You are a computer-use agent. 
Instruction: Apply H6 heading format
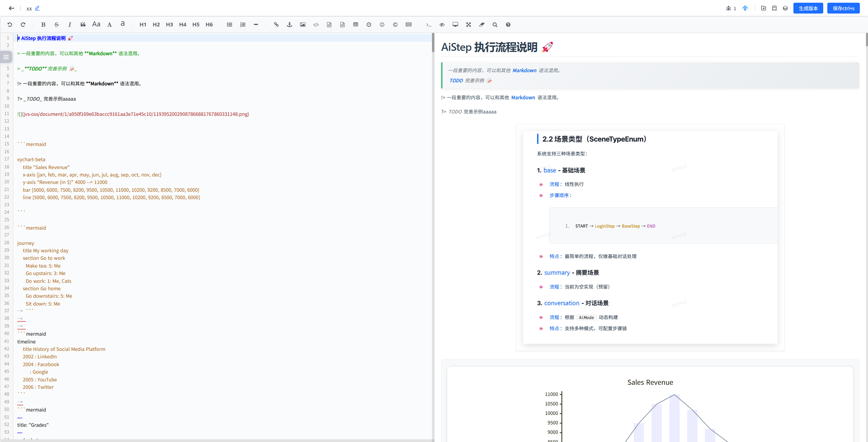(x=209, y=25)
